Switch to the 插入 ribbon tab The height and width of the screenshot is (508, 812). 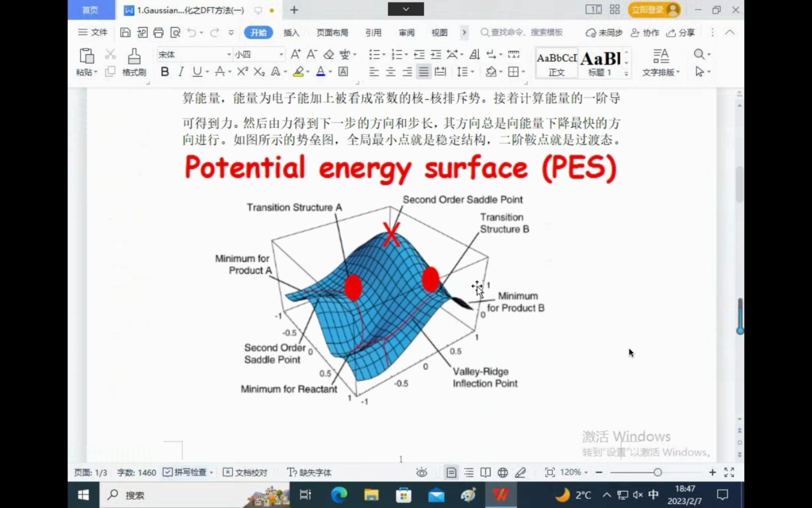(x=291, y=32)
